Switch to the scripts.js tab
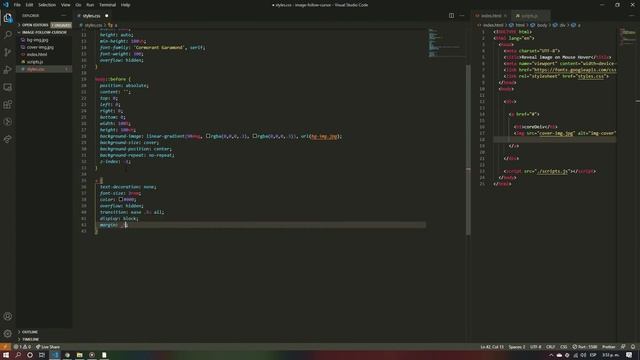 click(x=530, y=16)
